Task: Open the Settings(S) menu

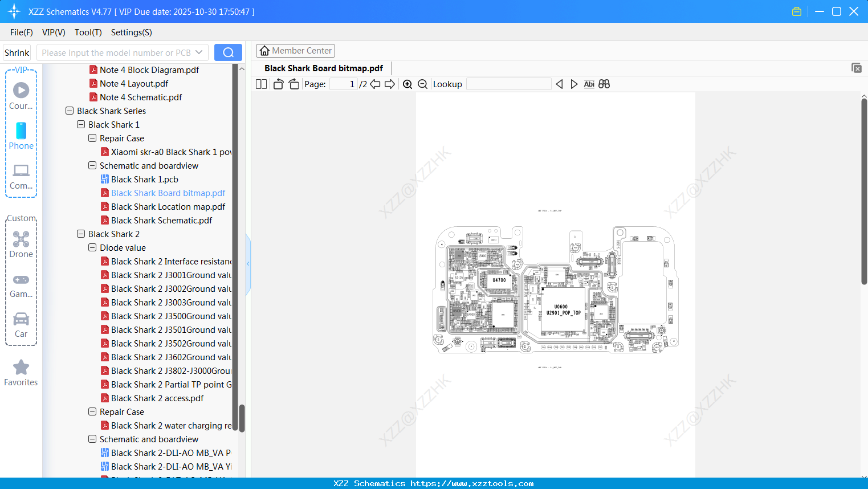Action: [x=132, y=32]
